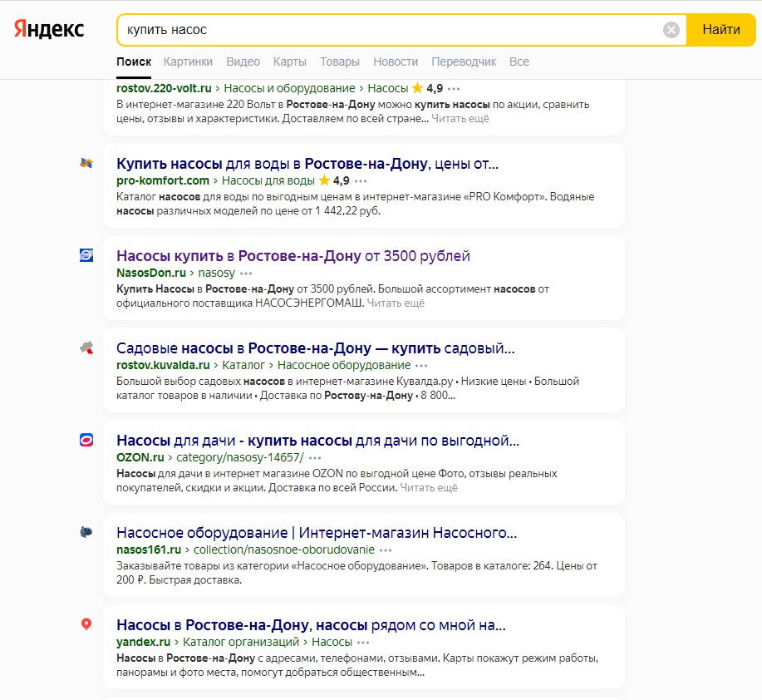Click the OZON.ru domain link
Viewport: 762px width, 700px height.
coord(140,457)
